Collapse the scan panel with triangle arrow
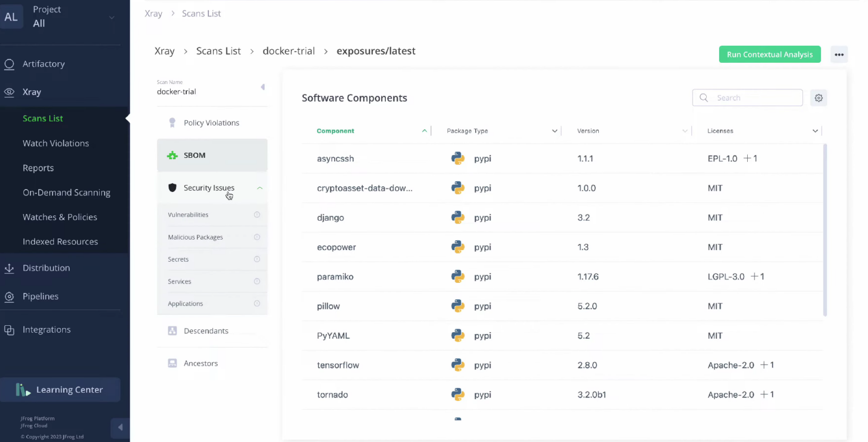This screenshot has width=868, height=442. (263, 87)
